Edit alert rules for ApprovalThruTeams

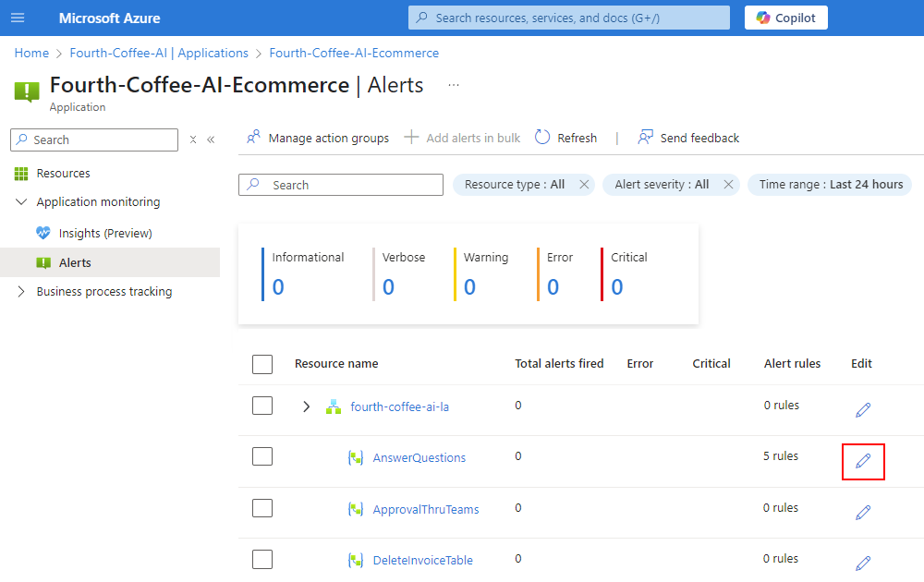point(863,512)
